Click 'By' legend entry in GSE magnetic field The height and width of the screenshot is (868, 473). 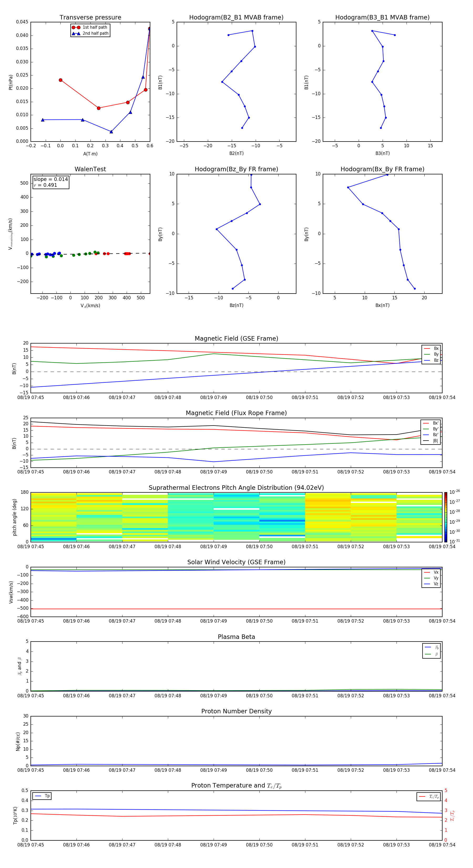click(431, 355)
